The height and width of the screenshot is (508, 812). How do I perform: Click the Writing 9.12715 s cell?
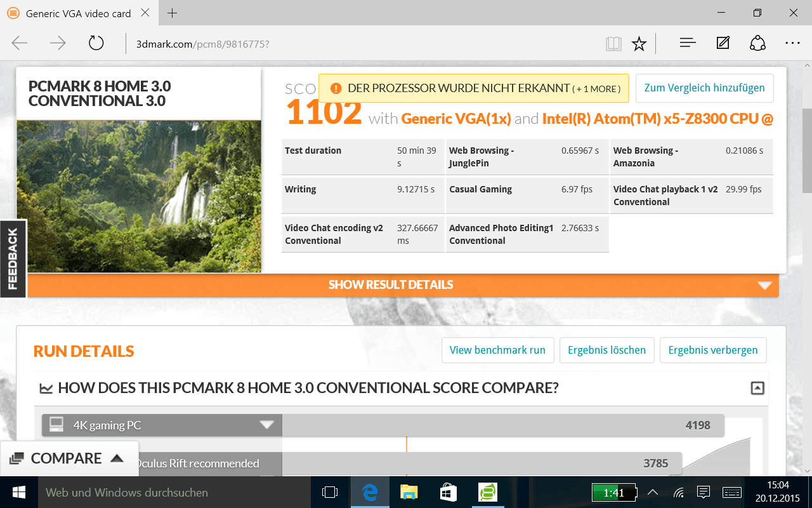click(x=363, y=196)
